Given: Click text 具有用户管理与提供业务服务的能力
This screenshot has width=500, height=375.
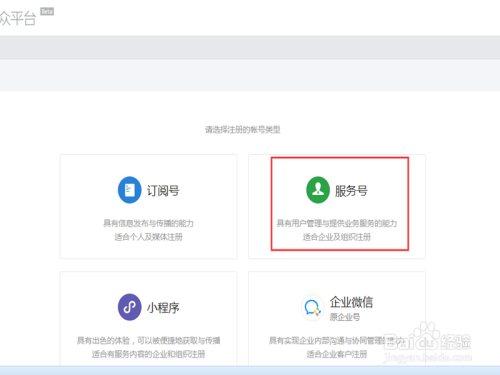Looking at the screenshot, I should click(x=337, y=223).
